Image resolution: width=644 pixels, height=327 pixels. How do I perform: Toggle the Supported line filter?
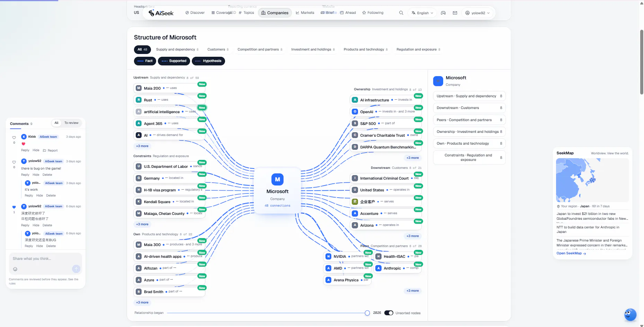[174, 61]
